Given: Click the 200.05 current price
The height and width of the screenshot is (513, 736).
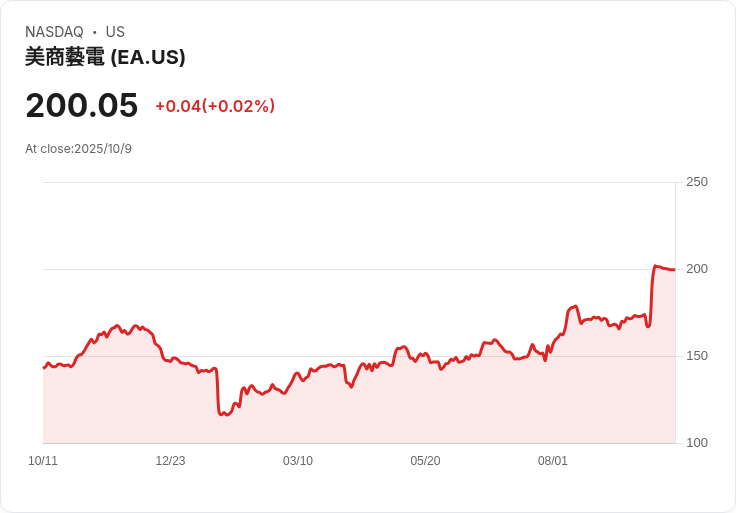Looking at the screenshot, I should (81, 105).
